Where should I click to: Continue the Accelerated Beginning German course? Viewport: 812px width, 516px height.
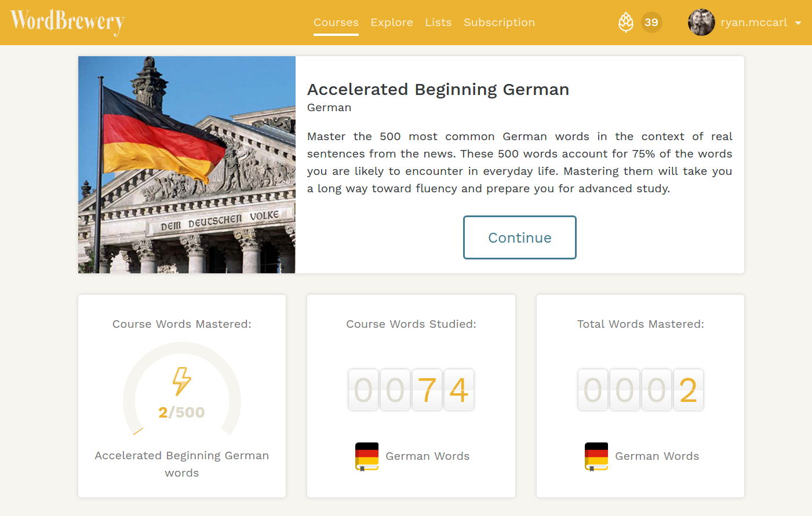[520, 237]
